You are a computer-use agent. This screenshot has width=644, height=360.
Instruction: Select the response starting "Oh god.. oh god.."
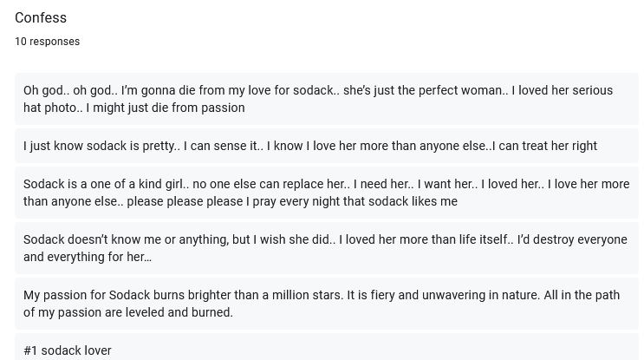click(327, 99)
